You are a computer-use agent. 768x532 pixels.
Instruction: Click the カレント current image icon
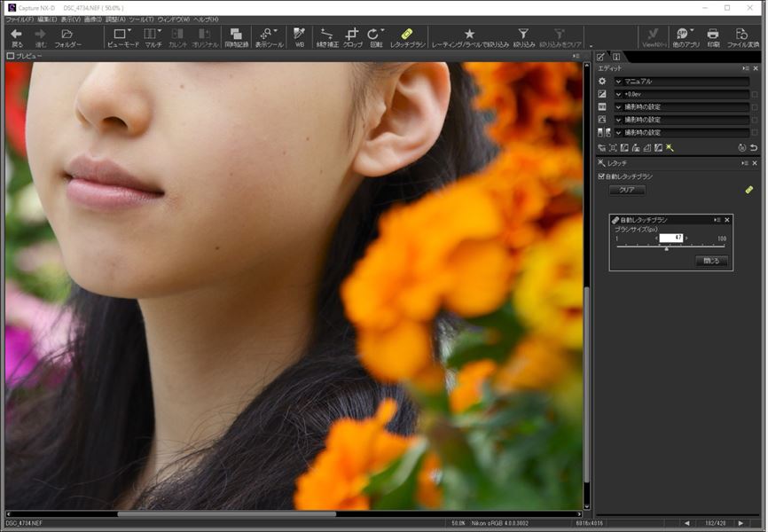click(x=177, y=34)
